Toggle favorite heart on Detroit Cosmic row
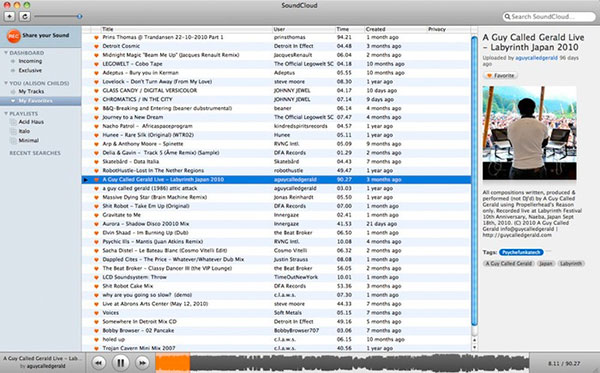 pos(96,46)
